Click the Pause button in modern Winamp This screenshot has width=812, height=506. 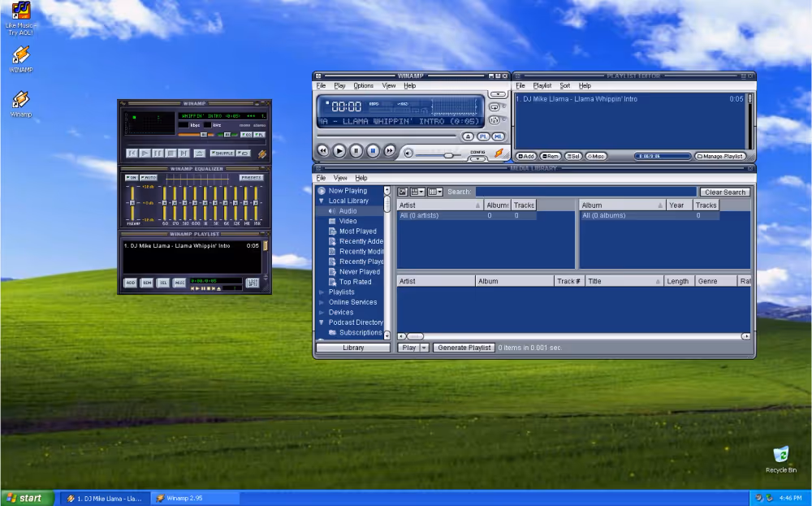[x=356, y=151]
